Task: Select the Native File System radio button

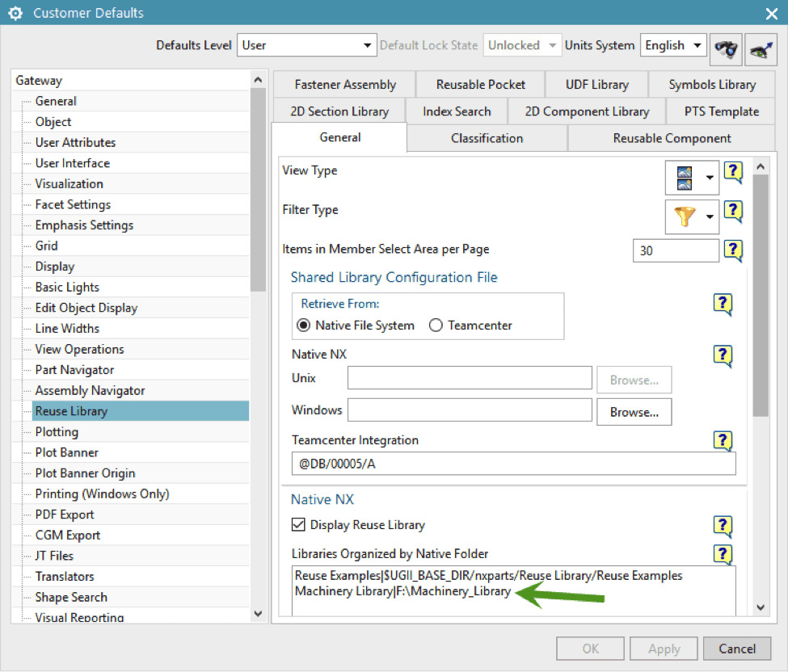Action: click(x=304, y=325)
